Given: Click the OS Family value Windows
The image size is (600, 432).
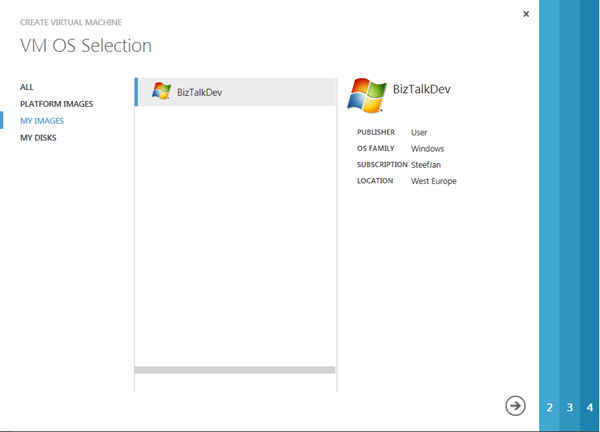Looking at the screenshot, I should [x=427, y=149].
